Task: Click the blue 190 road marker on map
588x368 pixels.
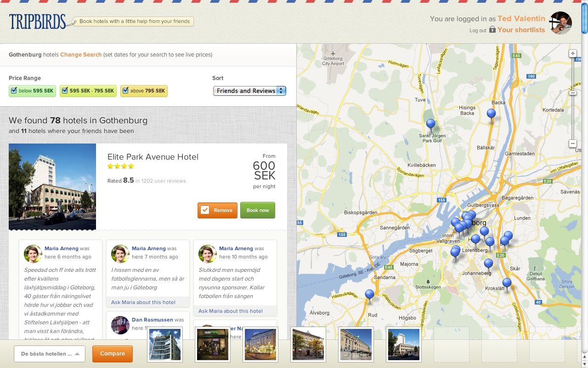Action: tap(531, 76)
